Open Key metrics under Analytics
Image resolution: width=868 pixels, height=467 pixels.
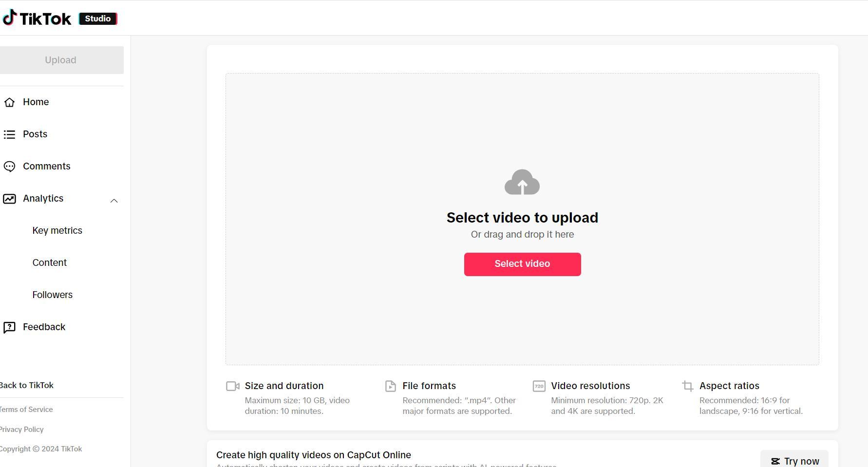click(x=57, y=230)
